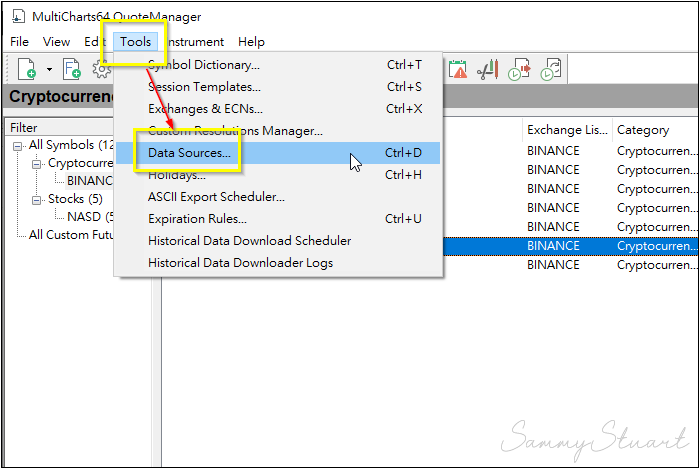Click the clock document downloader logs icon
This screenshot has width=700, height=469.
pos(551,69)
